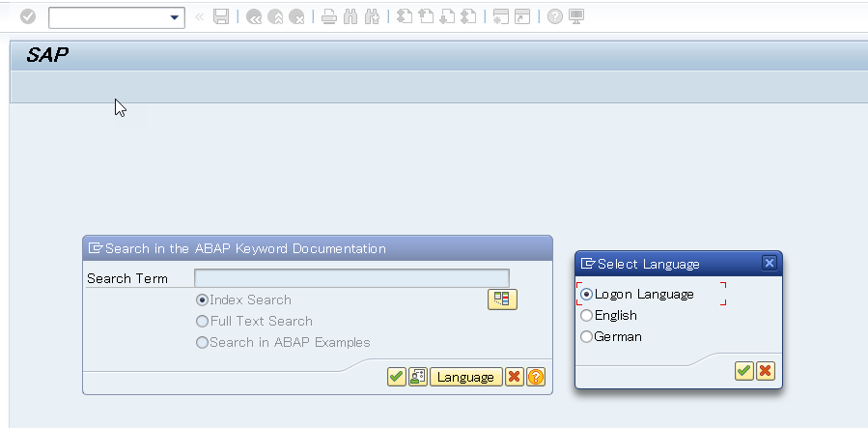Click the ABAP Keyword Documentation dialog title icon
This screenshot has width=868, height=428.
[96, 248]
